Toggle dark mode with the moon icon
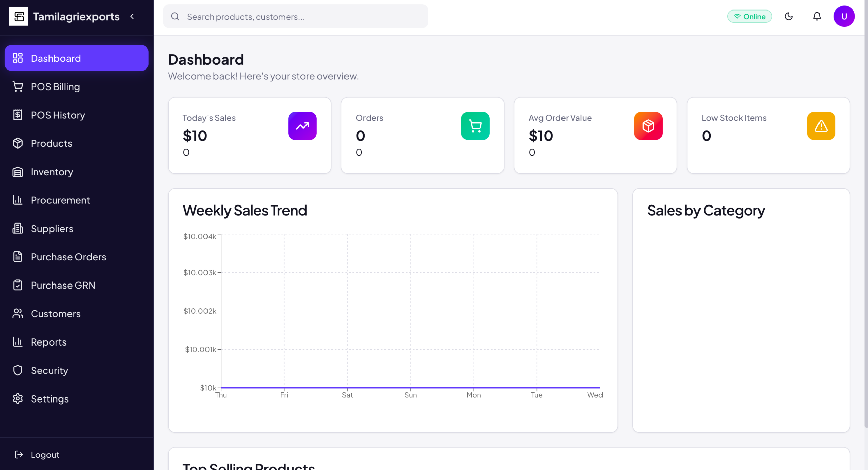This screenshot has height=470, width=868. 789,16
